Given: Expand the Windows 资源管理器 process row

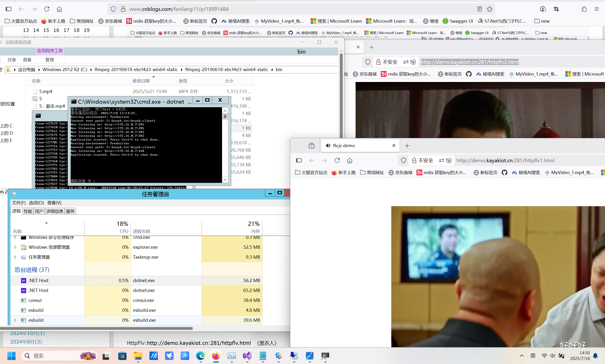Looking at the screenshot, I should tap(15, 247).
